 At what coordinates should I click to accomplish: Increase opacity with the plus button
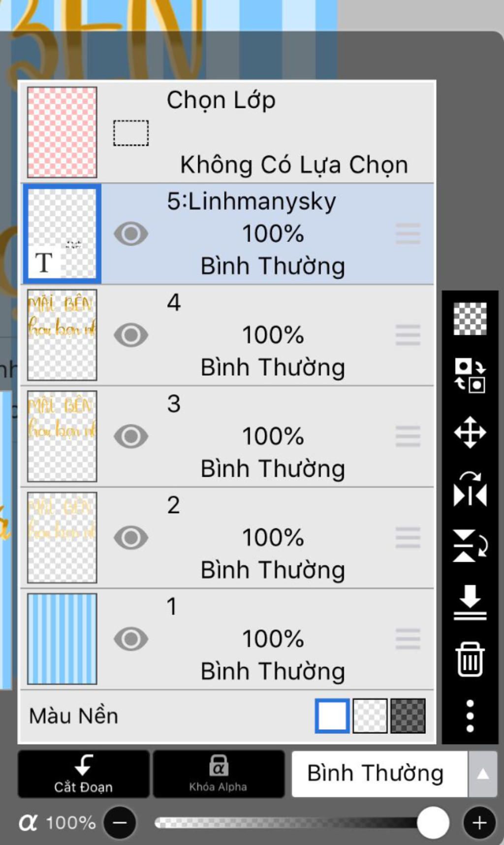pos(479,822)
